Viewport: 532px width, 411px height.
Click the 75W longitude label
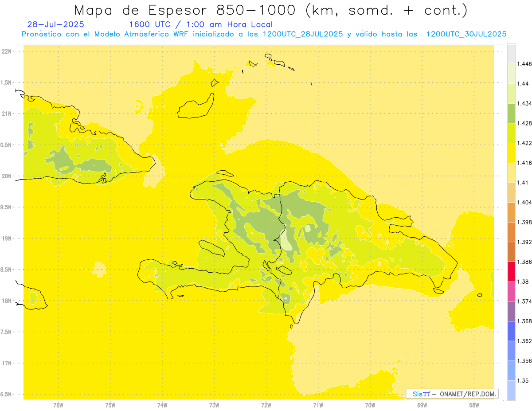[x=110, y=405]
